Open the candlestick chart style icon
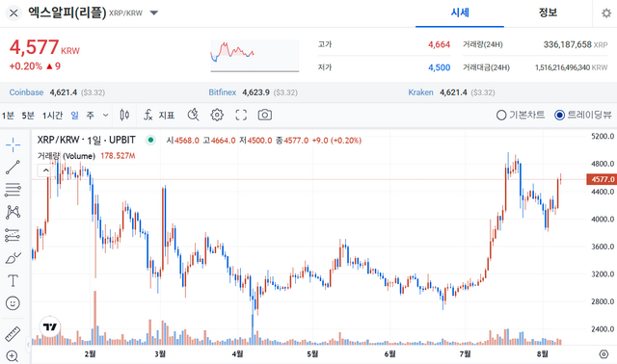This screenshot has height=364, width=617. point(124,115)
